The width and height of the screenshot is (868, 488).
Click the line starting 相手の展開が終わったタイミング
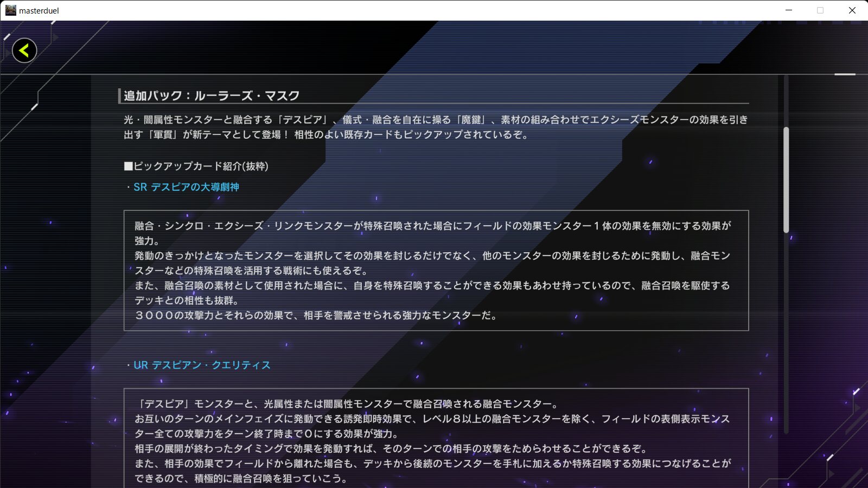(392, 449)
